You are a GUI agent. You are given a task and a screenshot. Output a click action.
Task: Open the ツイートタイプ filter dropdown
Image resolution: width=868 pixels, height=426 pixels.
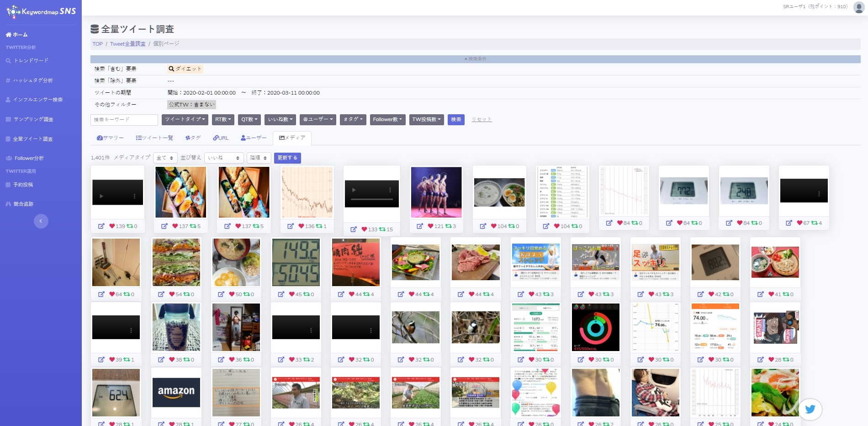(185, 119)
